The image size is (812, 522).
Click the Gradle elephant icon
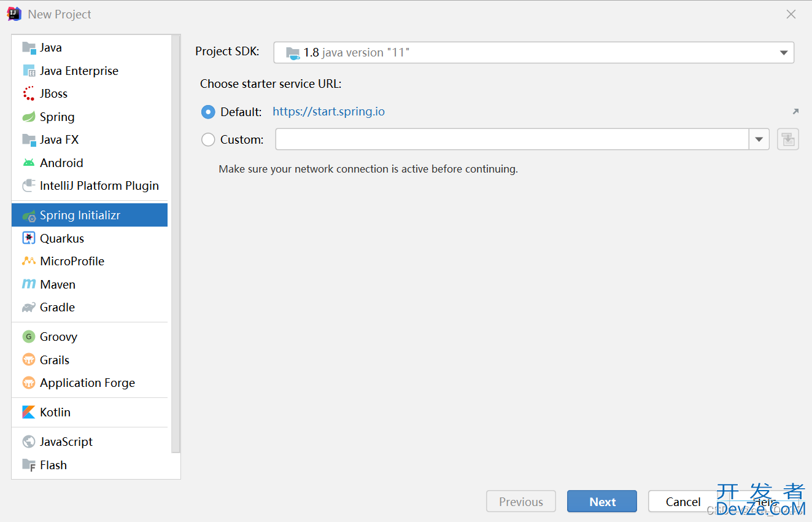coord(29,307)
